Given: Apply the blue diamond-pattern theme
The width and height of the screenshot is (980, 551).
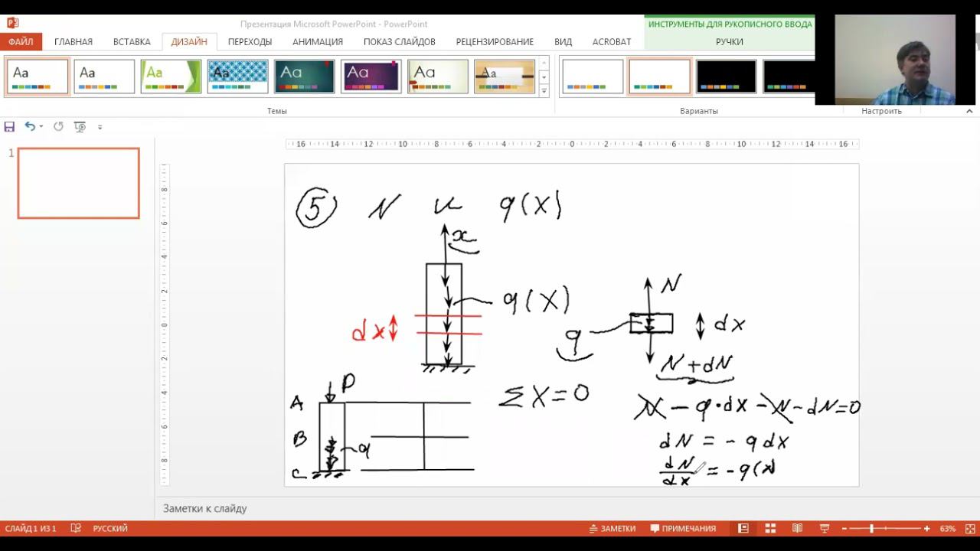Looking at the screenshot, I should 237,77.
